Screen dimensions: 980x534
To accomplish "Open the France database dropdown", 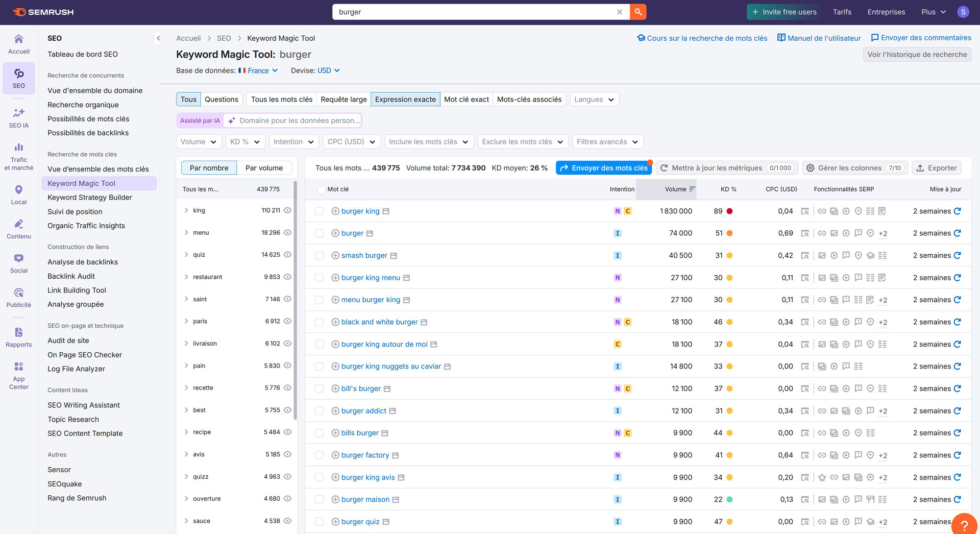I will [259, 71].
